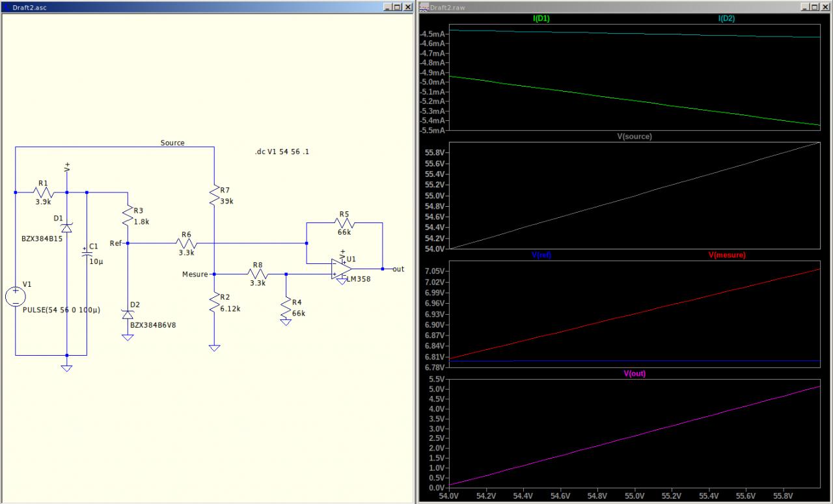Click the R7 39k resistor symbol

213,196
